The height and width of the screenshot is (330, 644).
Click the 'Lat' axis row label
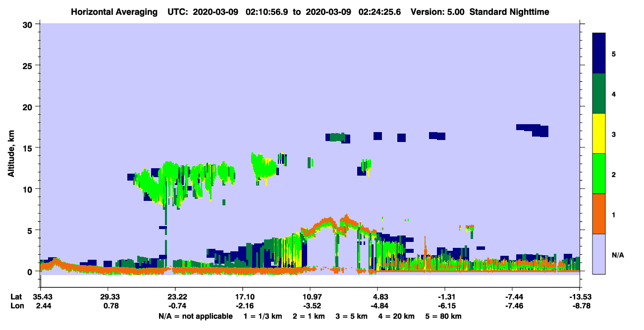(15, 297)
